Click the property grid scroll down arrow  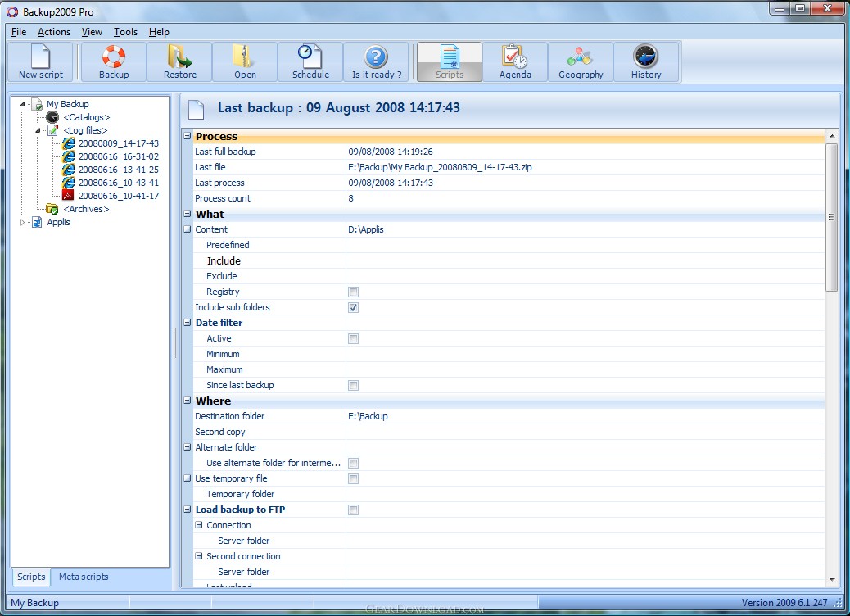coord(831,580)
